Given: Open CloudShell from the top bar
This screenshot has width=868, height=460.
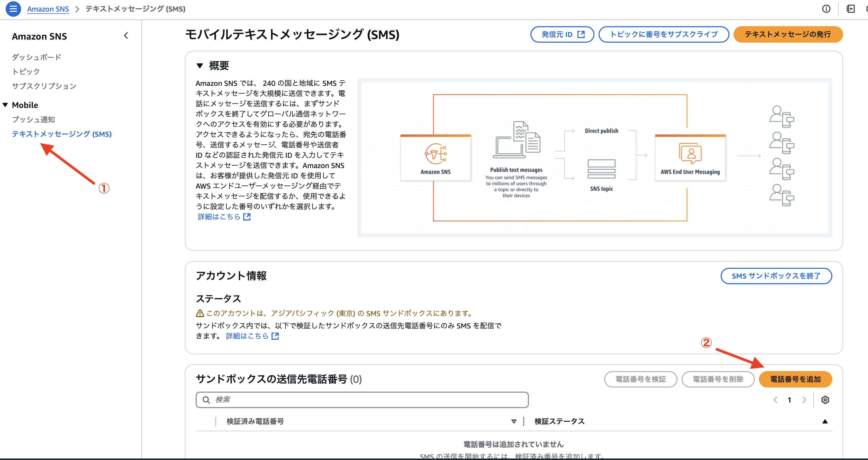Looking at the screenshot, I should click(850, 9).
